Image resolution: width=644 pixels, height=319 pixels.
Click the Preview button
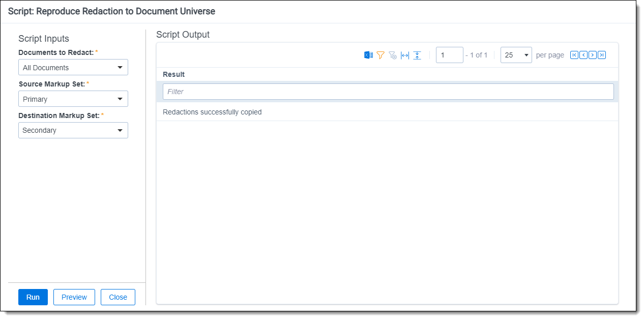point(74,297)
